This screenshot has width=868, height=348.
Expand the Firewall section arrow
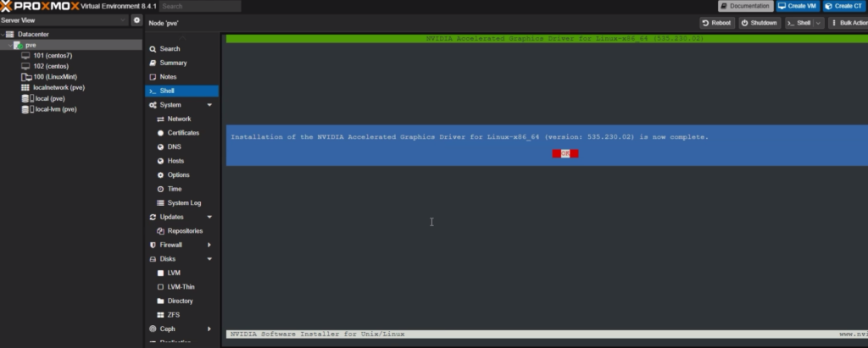coord(209,245)
